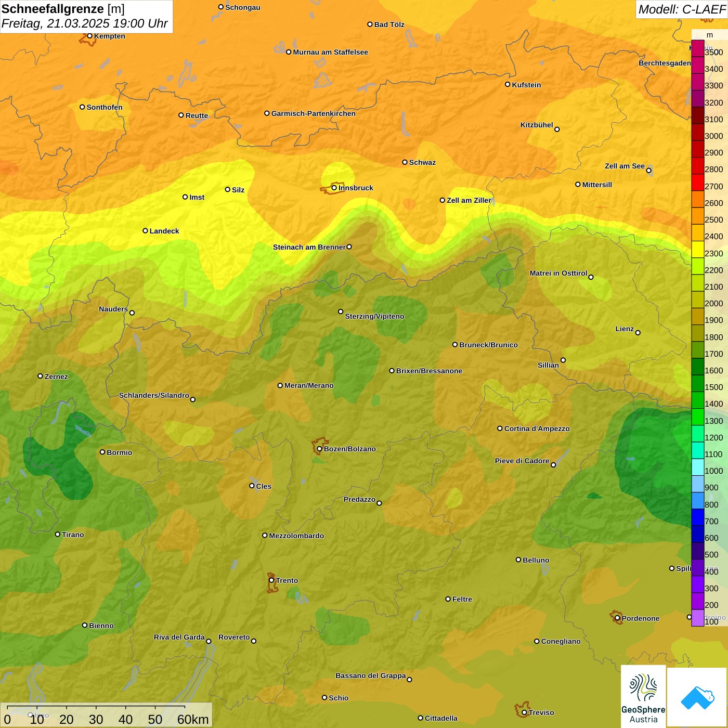Click the 'Conegliano' label

561,641
